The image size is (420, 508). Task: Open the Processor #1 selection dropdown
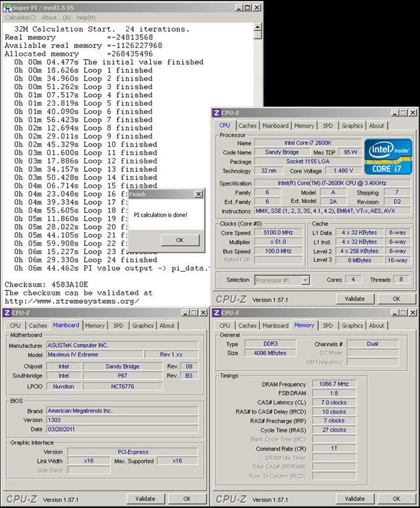[305, 280]
